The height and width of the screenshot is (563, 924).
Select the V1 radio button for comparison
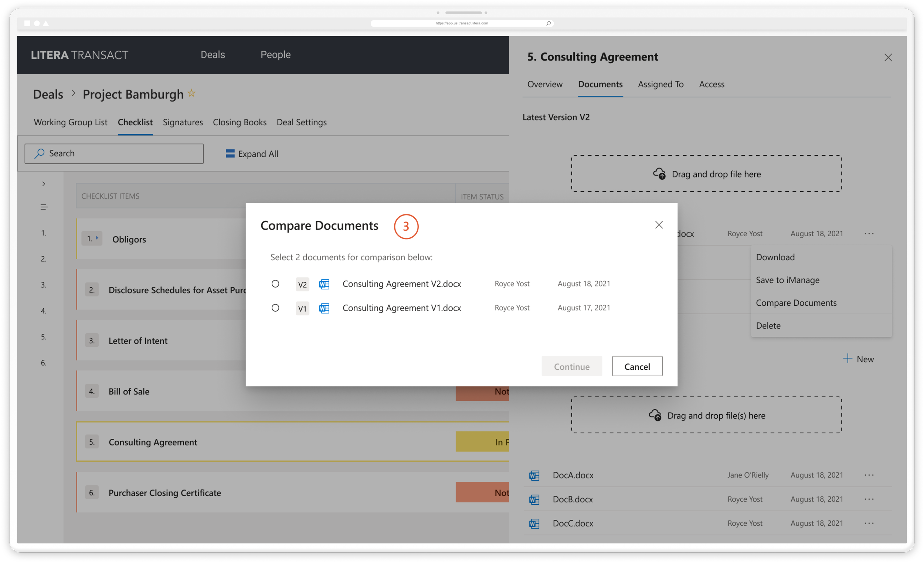point(276,308)
